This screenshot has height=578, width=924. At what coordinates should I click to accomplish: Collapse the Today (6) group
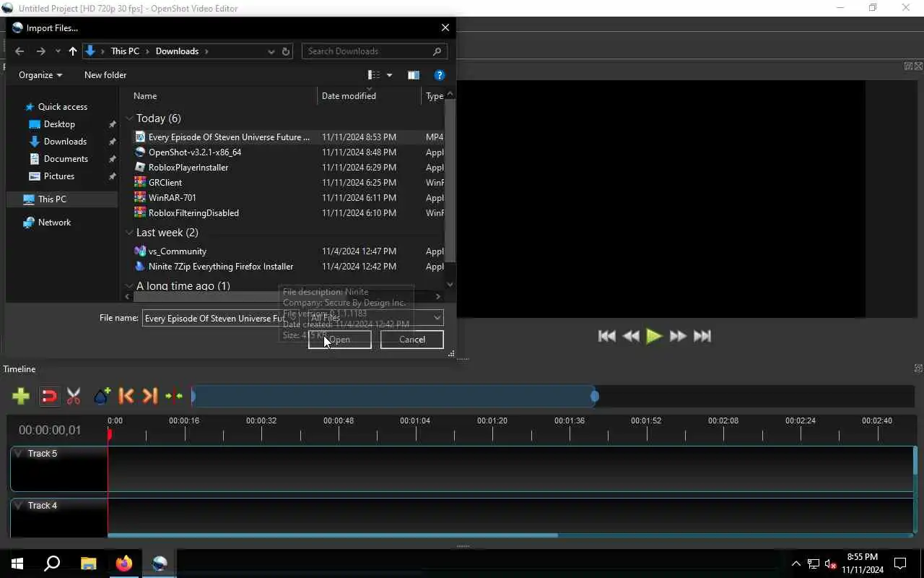pyautogui.click(x=129, y=118)
